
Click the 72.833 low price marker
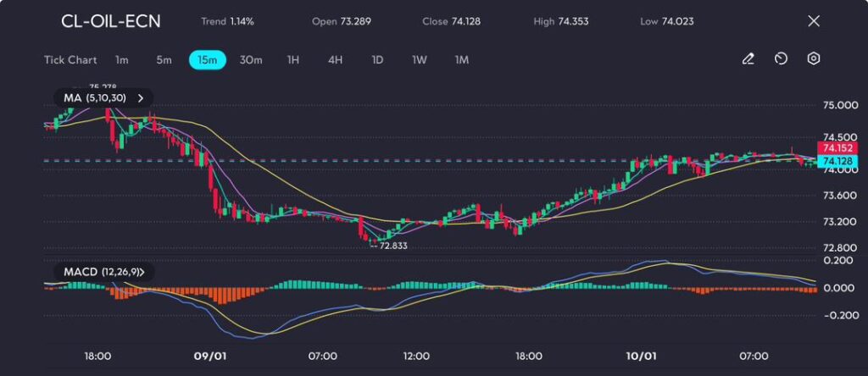(x=391, y=245)
